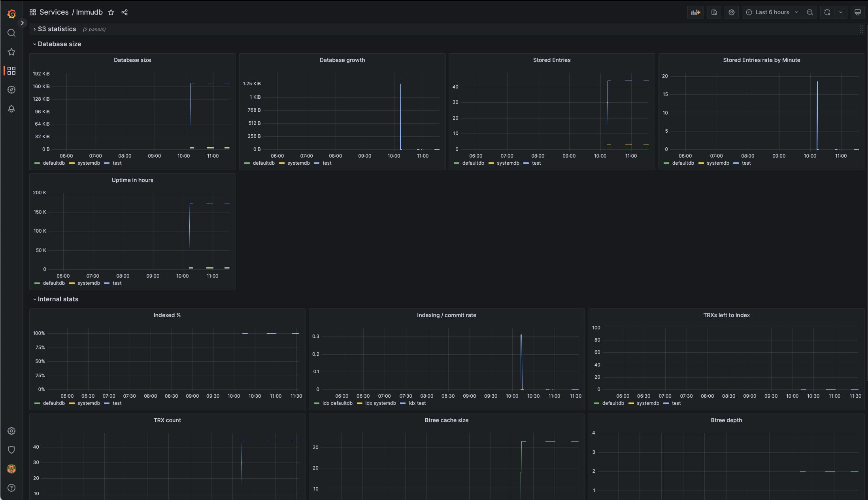Open refresh interval dropdown arrow
Screen dimensions: 868x500
pos(841,12)
